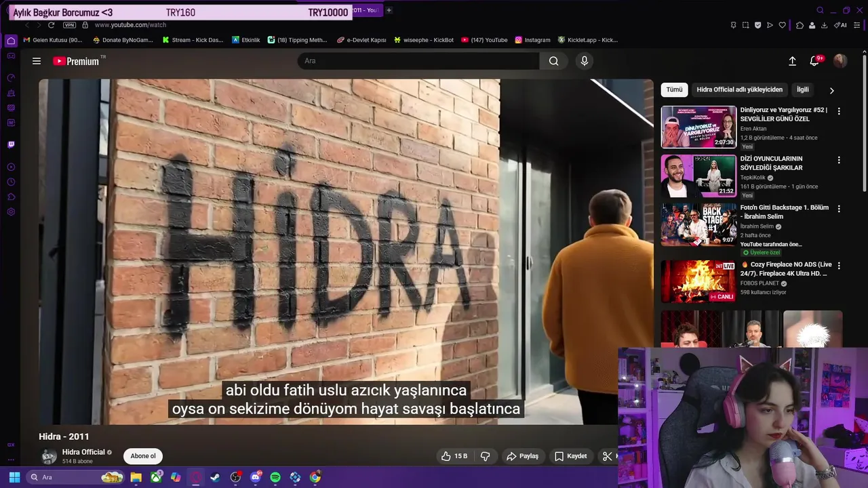Show more filter chips with right arrow
This screenshot has width=868, height=488.
831,90
